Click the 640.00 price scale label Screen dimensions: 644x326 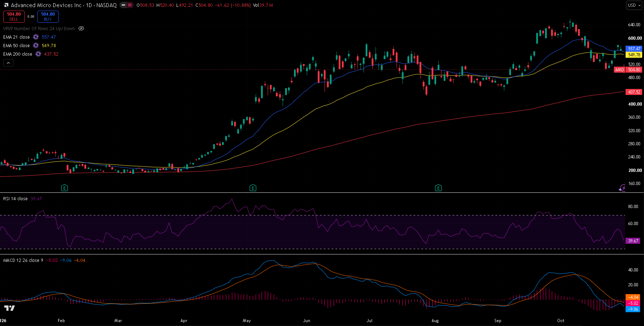pos(634,25)
